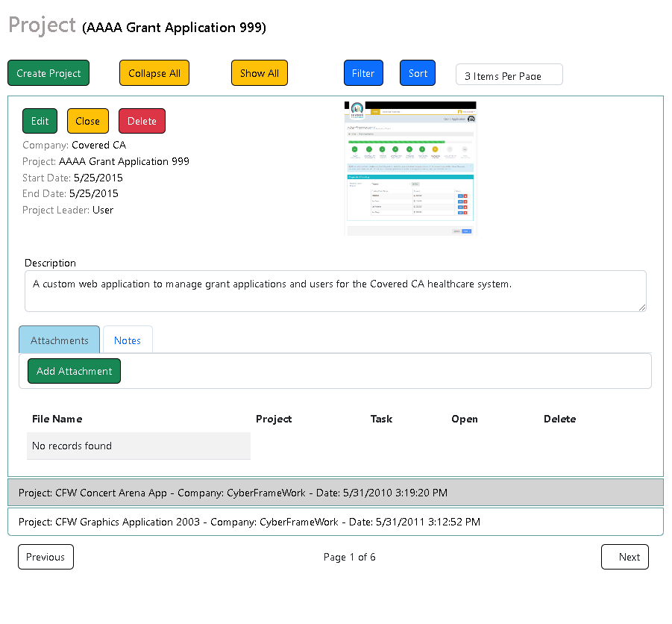
Task: Switch to the Notes tab
Action: pyautogui.click(x=128, y=340)
